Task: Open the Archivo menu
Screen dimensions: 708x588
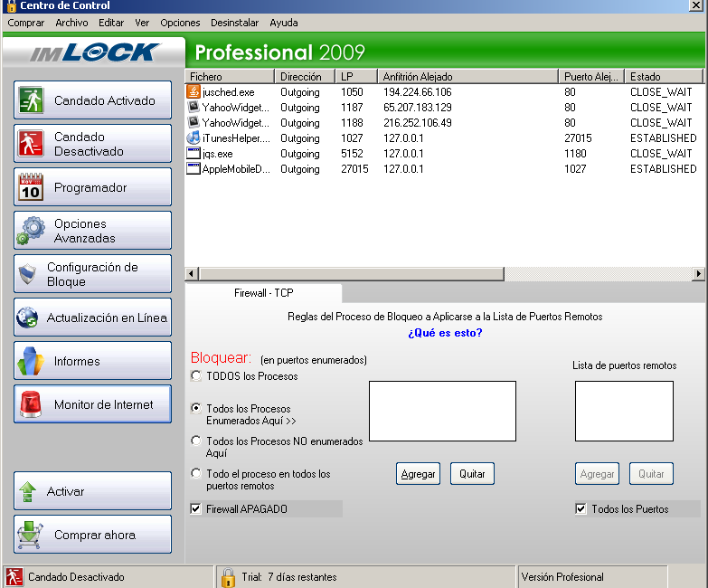Action: 71,23
